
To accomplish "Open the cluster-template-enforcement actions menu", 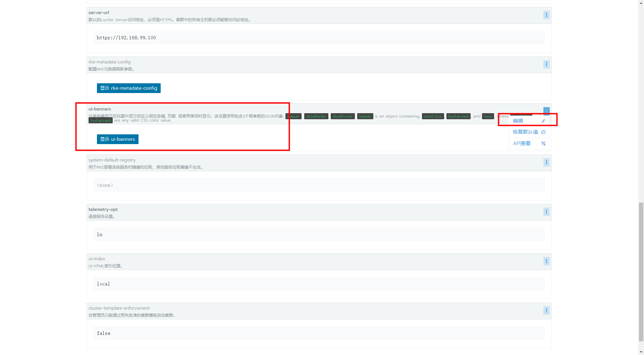I will pyautogui.click(x=546, y=310).
